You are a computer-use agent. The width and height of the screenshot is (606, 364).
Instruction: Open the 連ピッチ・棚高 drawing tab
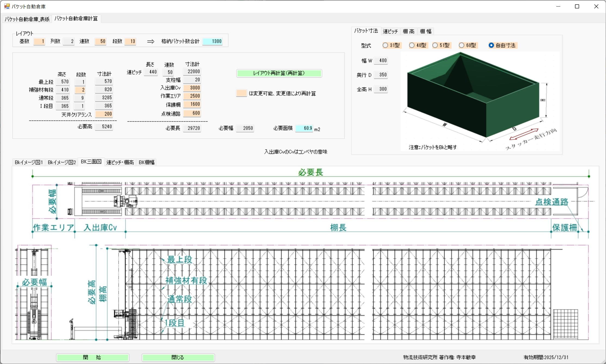point(120,162)
